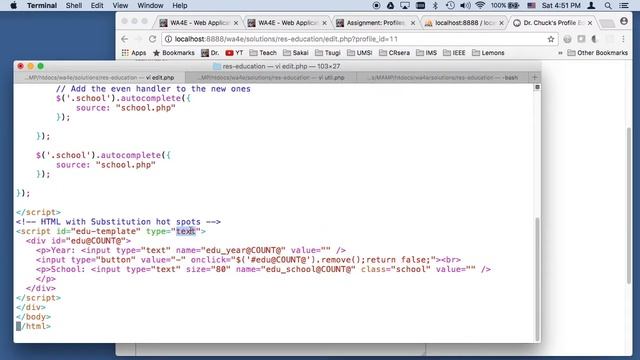This screenshot has width=640, height=360.
Task: Open the IMS bookmarks folder
Action: [x=427, y=53]
